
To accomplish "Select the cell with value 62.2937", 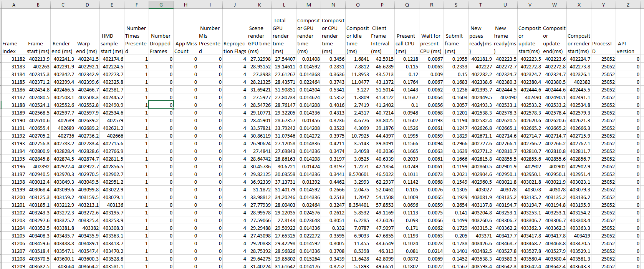I will pyautogui.click(x=382, y=182).
